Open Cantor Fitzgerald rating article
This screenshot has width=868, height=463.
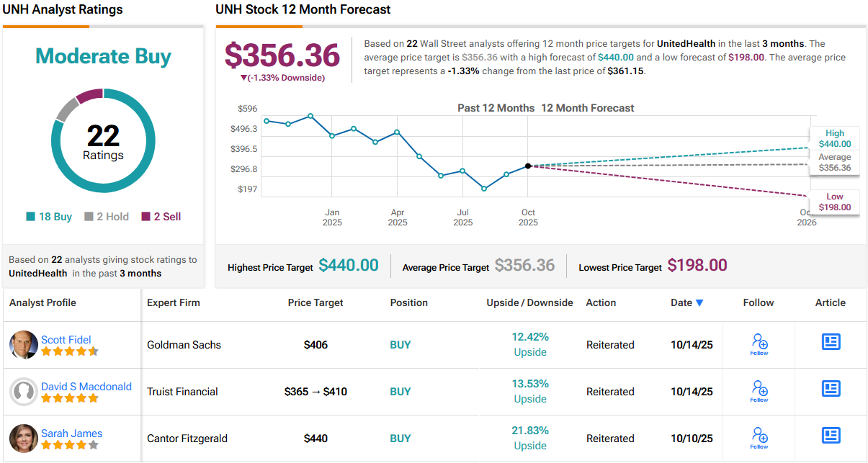click(x=831, y=436)
